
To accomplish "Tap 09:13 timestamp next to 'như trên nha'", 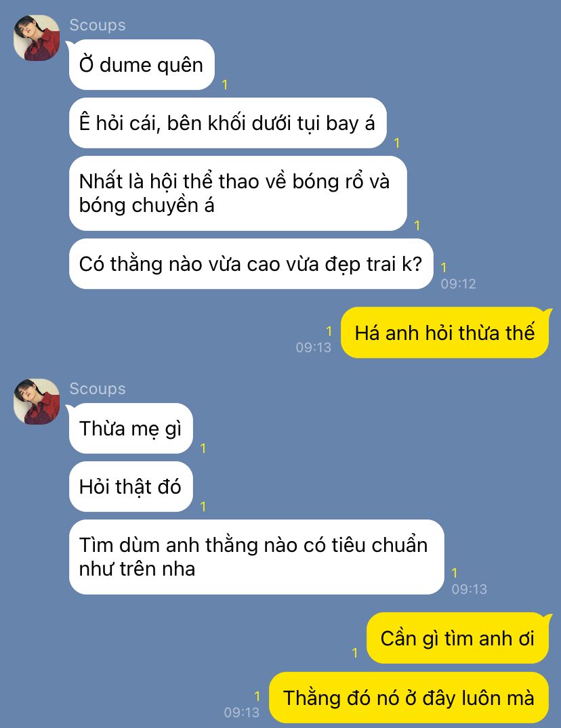I will point(469,589).
